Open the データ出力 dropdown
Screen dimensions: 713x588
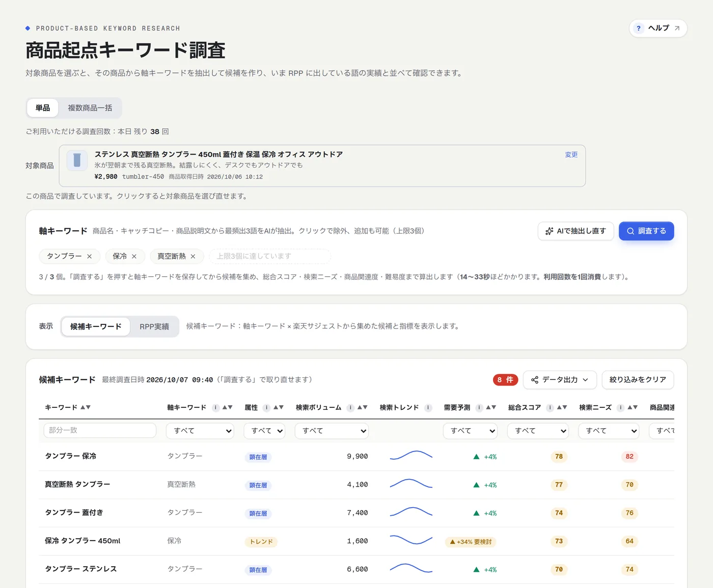coord(560,380)
